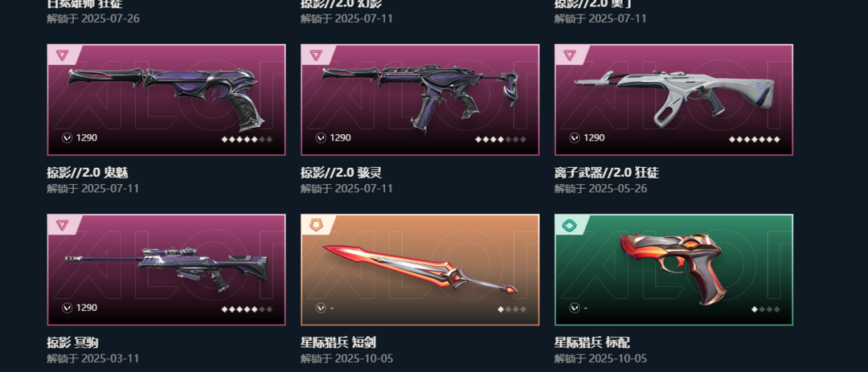Click upgrade level diamonds on 骇灵 card

click(x=501, y=140)
